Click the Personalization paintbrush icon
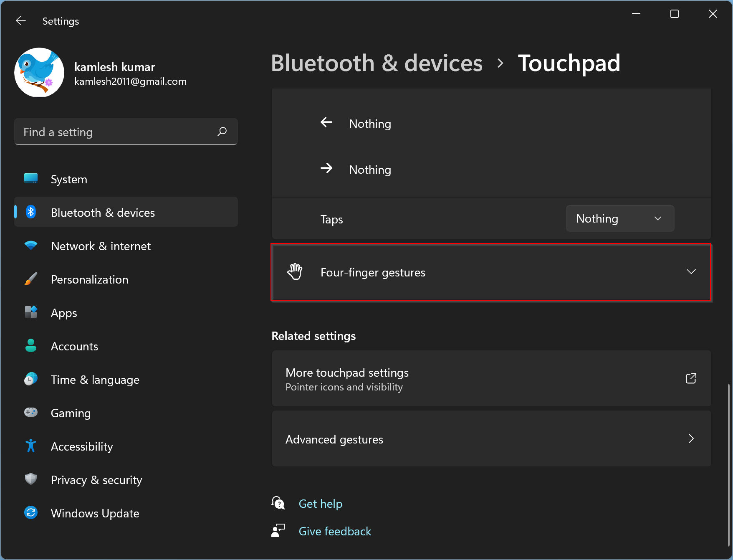Viewport: 733px width, 560px height. tap(31, 279)
